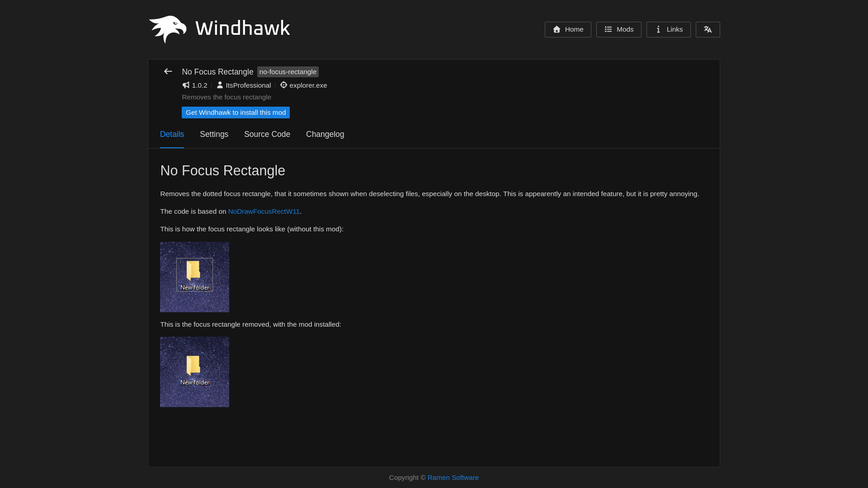Click the no-focus-rectangle mod ID tag
Image resolution: width=868 pixels, height=488 pixels.
(x=288, y=72)
